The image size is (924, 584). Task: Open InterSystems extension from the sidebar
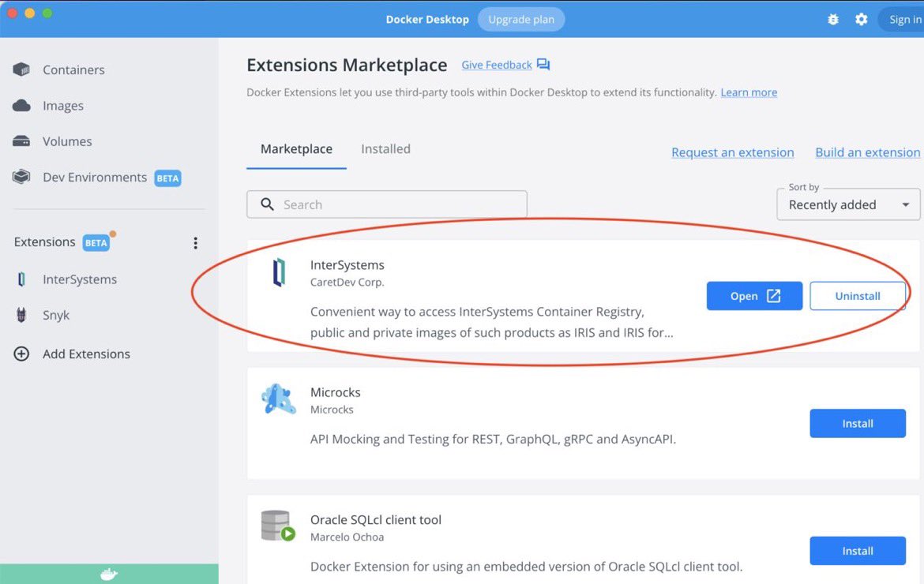click(80, 279)
